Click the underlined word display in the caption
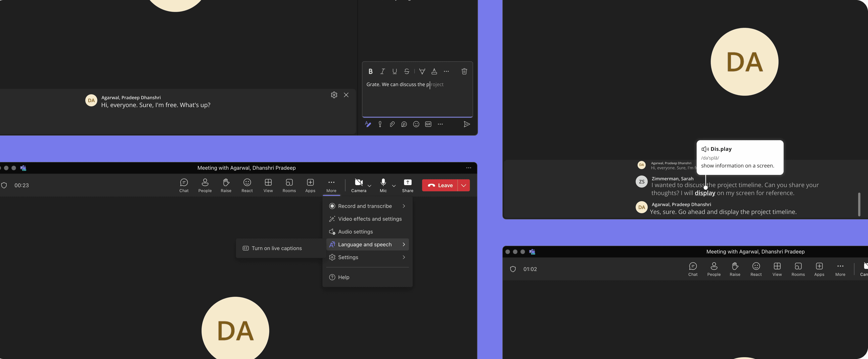 tap(705, 193)
